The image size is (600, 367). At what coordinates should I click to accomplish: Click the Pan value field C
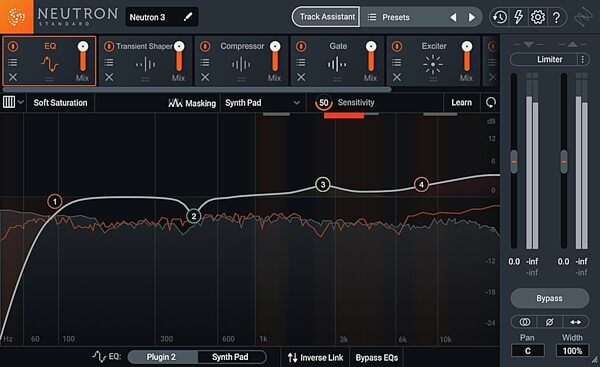click(x=528, y=351)
